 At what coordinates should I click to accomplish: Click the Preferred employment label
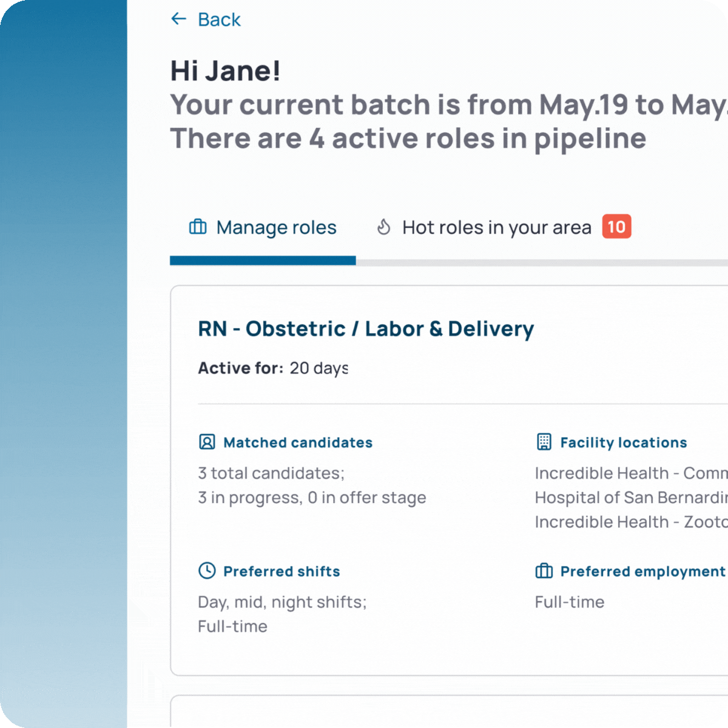pos(642,571)
